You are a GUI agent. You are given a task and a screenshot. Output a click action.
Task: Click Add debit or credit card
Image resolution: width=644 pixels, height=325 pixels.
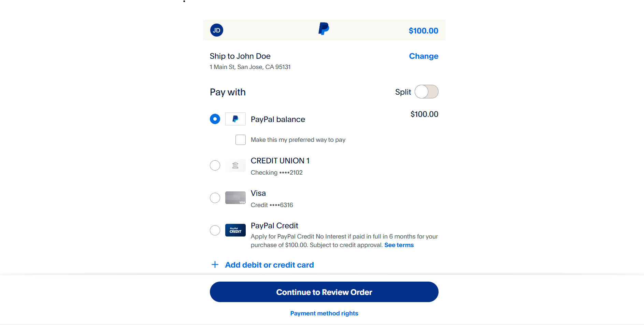[269, 265]
